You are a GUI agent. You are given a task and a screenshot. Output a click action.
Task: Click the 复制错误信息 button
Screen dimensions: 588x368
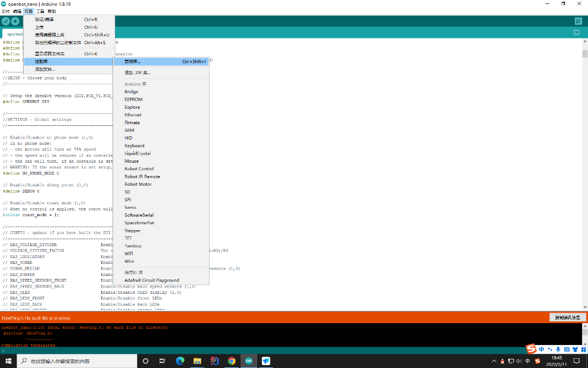[x=567, y=317]
